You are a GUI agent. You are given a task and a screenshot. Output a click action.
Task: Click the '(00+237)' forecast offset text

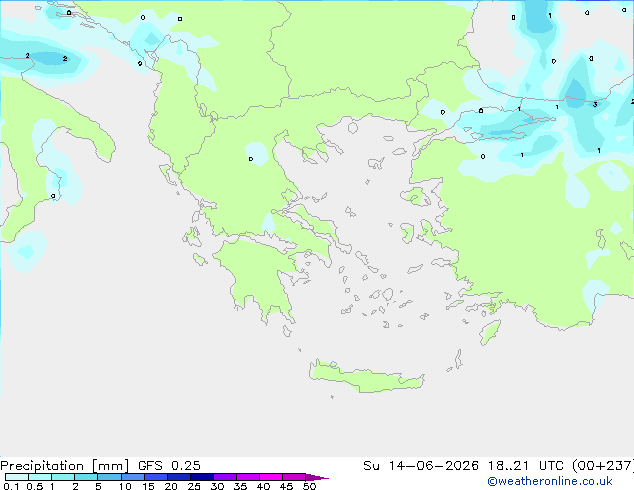tap(603, 466)
